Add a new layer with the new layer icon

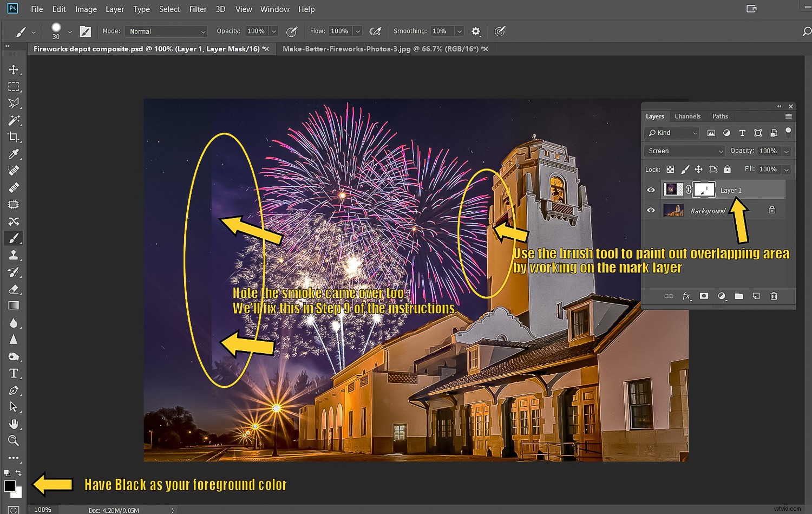coord(756,296)
